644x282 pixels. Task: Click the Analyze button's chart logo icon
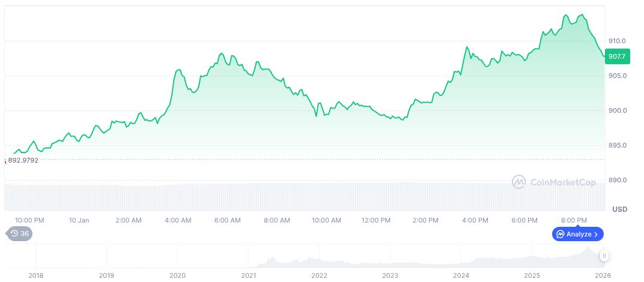(x=560, y=234)
